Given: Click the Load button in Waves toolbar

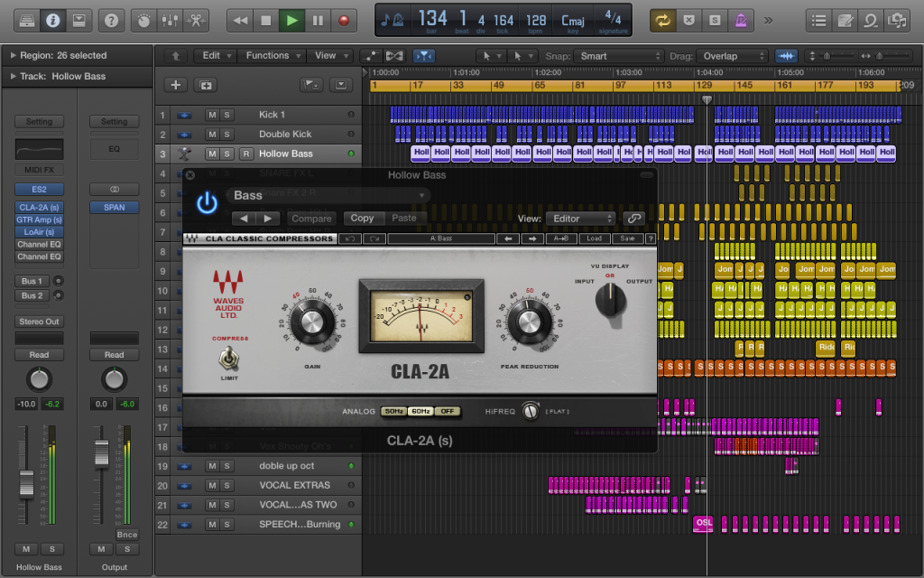Looking at the screenshot, I should tap(595, 239).
